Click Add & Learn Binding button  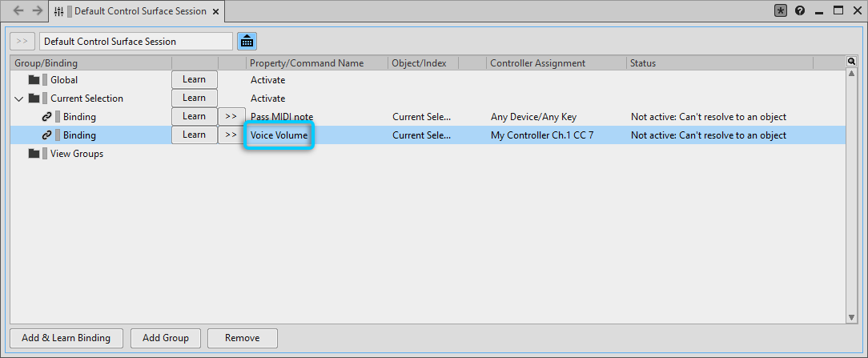[66, 338]
